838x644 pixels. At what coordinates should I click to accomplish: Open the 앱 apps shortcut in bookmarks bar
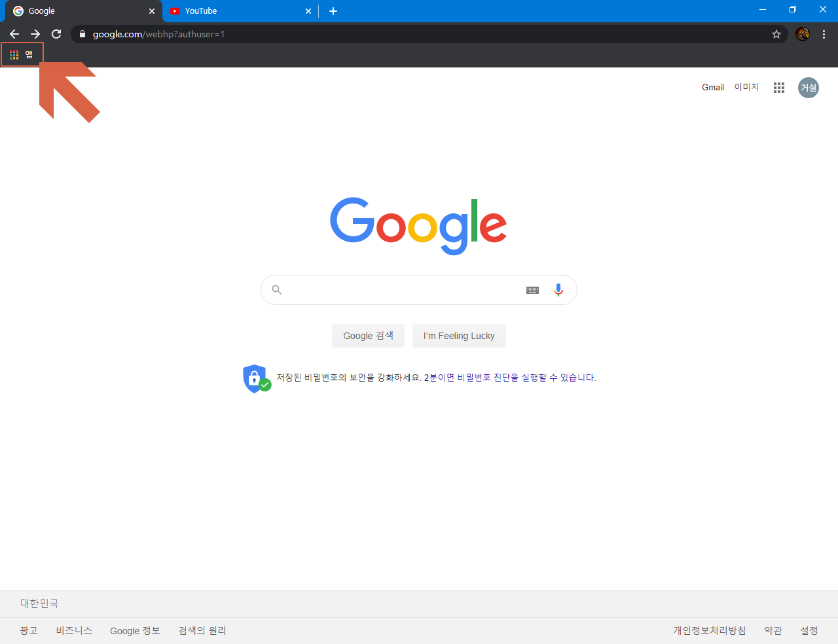point(22,55)
